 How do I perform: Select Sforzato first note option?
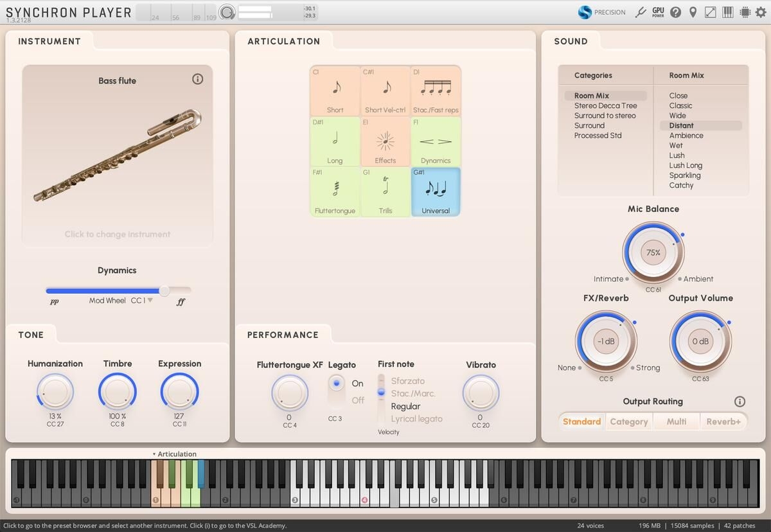[407, 381]
